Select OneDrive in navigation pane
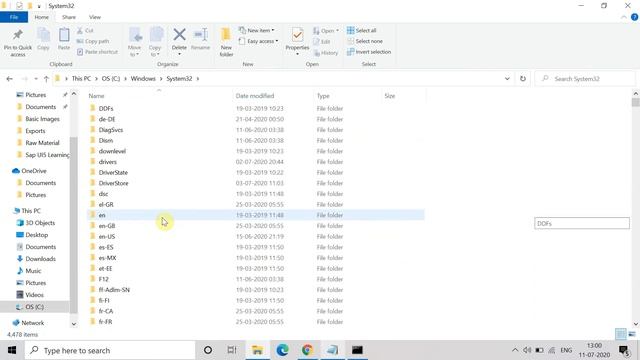This screenshot has height=360, width=640. 33,171
